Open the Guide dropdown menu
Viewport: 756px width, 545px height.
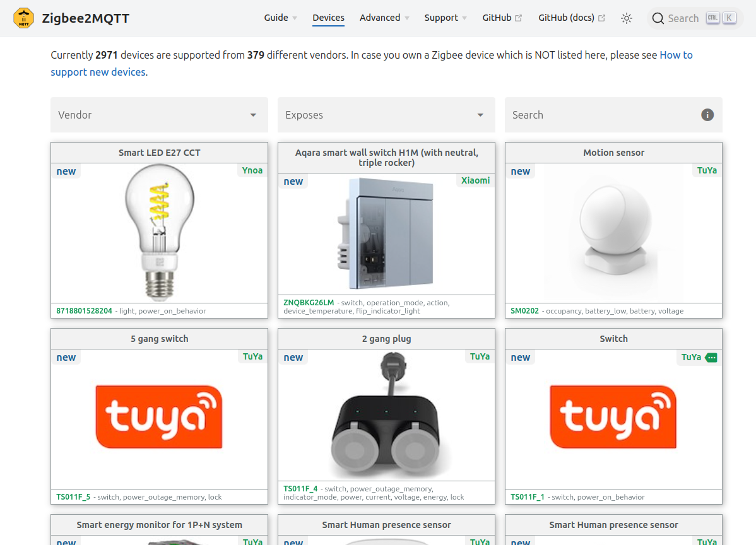coord(280,18)
